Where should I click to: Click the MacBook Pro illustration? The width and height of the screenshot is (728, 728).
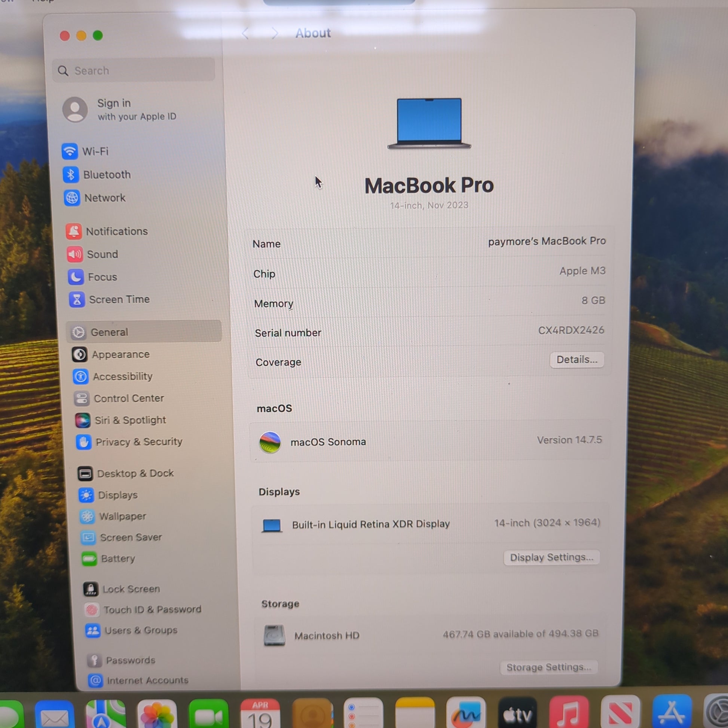429,123
